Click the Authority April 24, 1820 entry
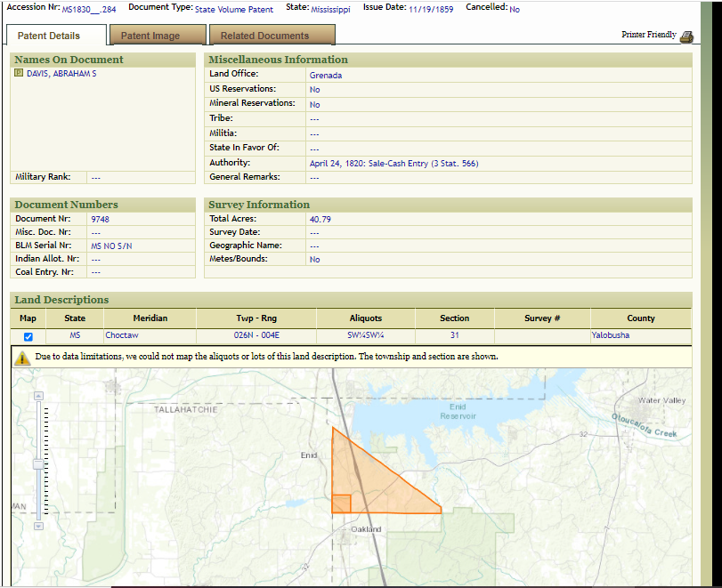The height and width of the screenshot is (588, 722). [393, 164]
